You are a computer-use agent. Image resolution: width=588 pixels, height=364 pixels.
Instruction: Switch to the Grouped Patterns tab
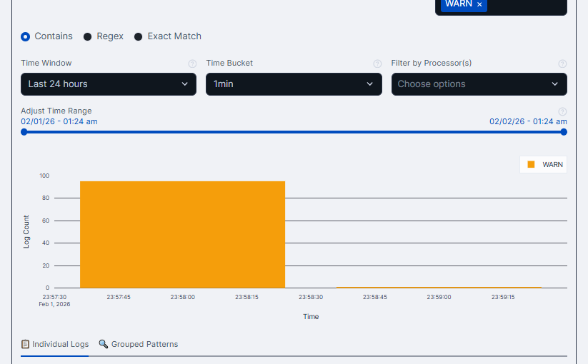[144, 344]
